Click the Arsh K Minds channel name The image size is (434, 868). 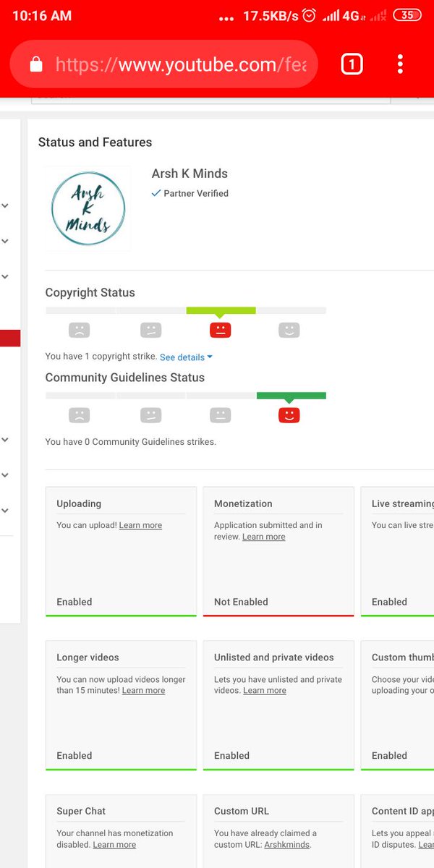click(190, 174)
